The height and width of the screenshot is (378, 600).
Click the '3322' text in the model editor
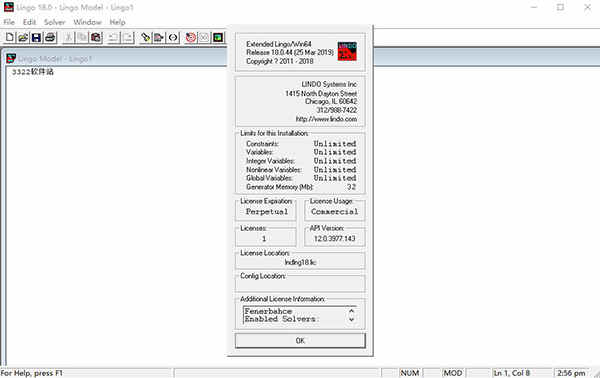click(21, 72)
